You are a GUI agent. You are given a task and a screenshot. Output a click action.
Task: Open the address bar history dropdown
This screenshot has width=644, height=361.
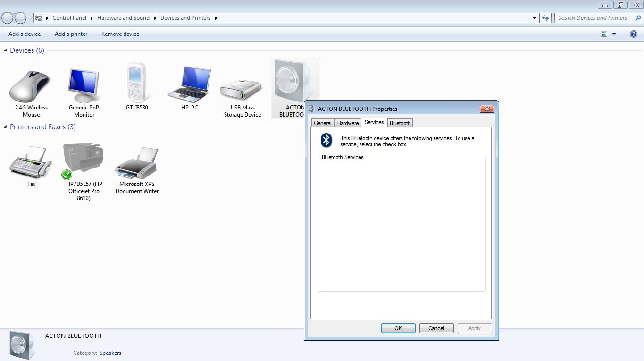coord(535,18)
